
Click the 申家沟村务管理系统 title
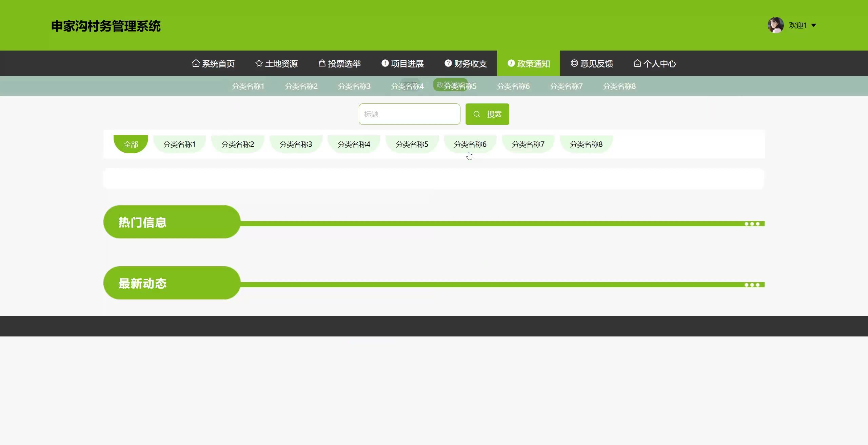tap(106, 26)
